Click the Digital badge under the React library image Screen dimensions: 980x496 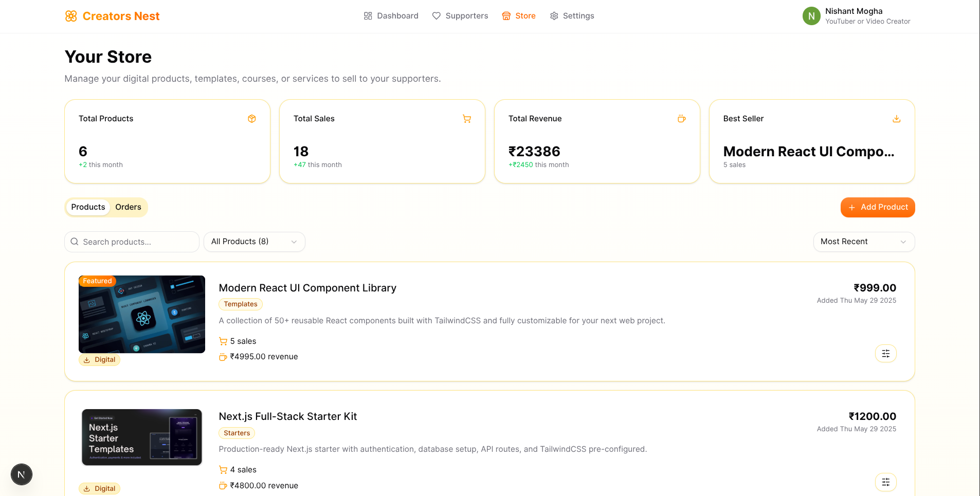click(x=100, y=360)
